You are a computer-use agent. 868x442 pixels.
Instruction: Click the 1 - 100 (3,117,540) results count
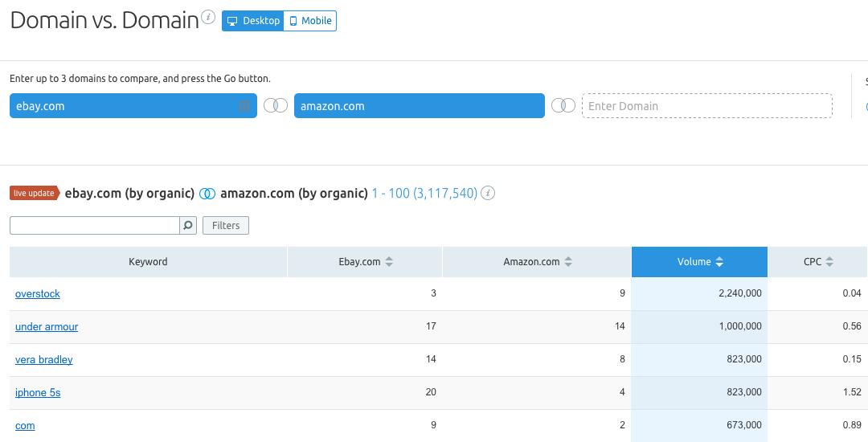tap(424, 193)
